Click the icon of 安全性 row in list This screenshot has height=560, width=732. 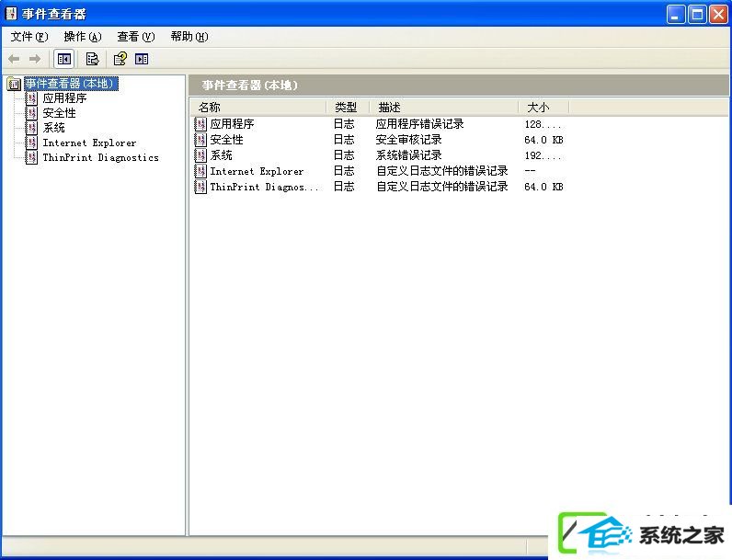click(x=200, y=140)
